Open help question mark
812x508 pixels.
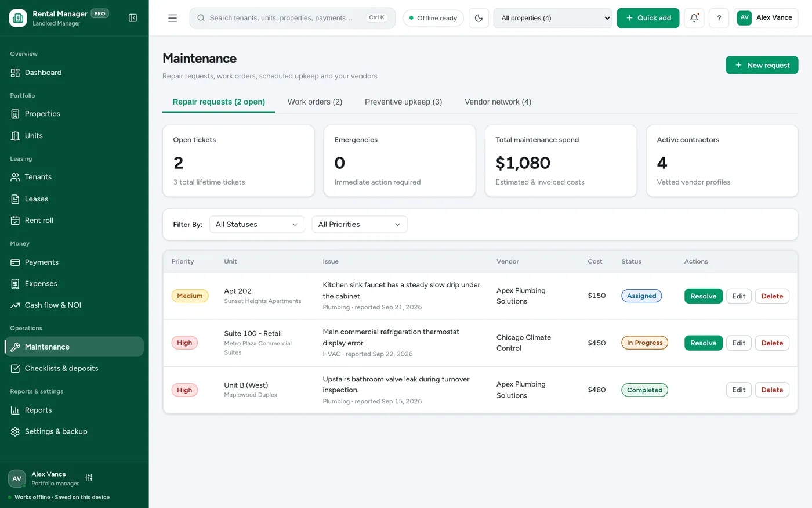coord(719,18)
